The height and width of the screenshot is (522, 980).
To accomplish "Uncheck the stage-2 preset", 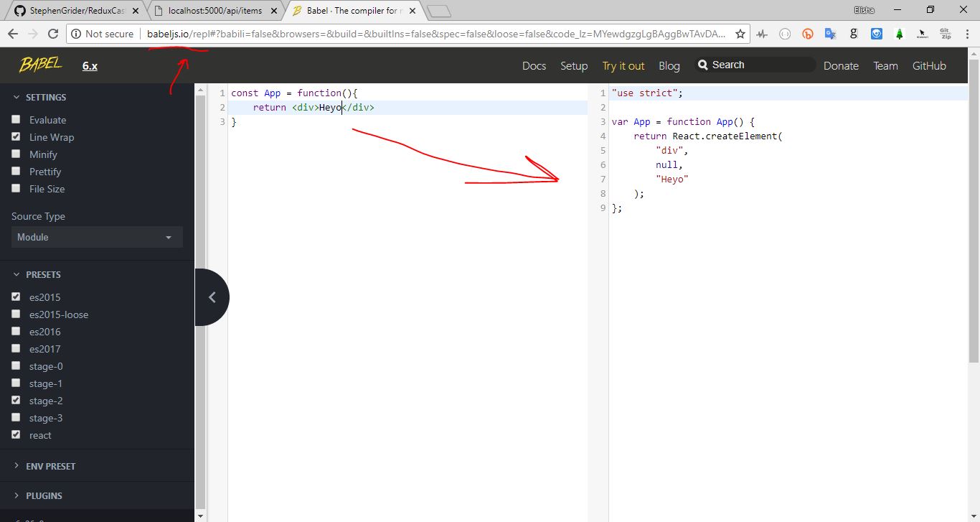I will tap(16, 401).
